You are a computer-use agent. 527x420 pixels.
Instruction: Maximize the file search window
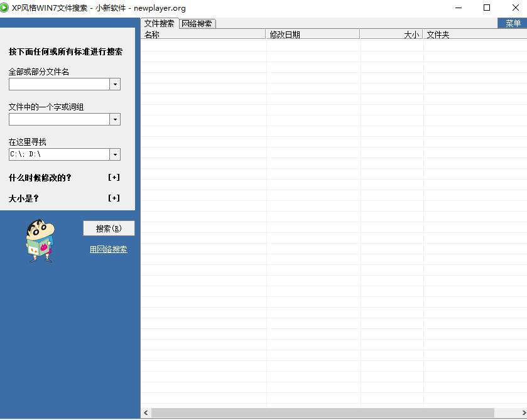coord(487,8)
